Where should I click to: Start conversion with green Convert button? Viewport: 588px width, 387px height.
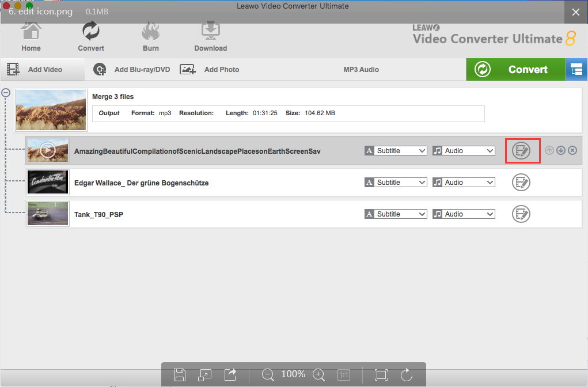pos(515,69)
